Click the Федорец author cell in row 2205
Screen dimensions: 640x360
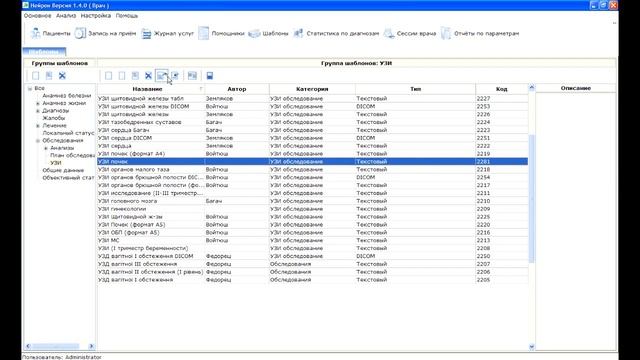(x=237, y=280)
